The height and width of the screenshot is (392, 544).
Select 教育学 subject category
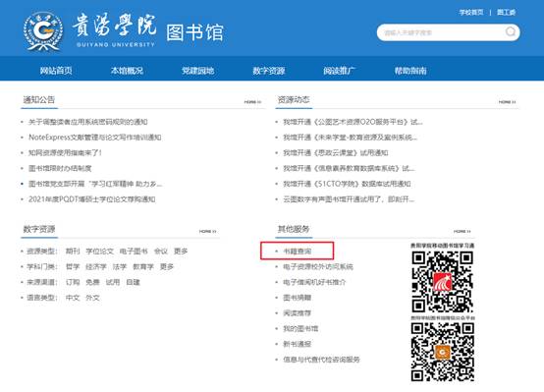pyautogui.click(x=143, y=266)
